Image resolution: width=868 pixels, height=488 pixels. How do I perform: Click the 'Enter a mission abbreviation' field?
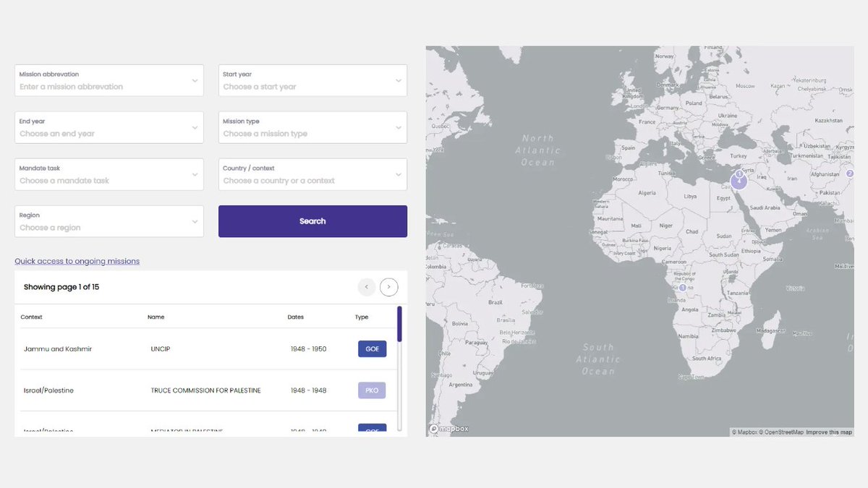(x=109, y=81)
